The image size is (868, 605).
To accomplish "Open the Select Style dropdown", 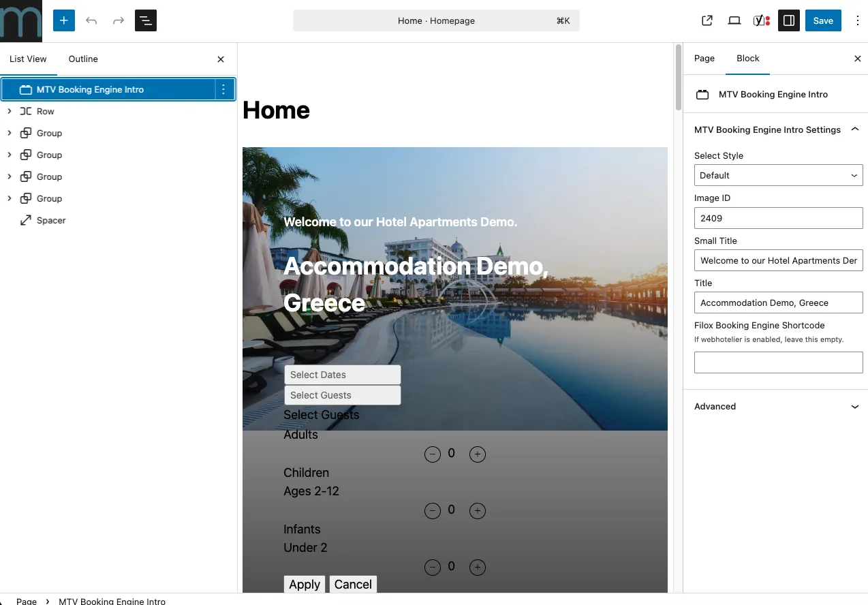I will [x=778, y=175].
